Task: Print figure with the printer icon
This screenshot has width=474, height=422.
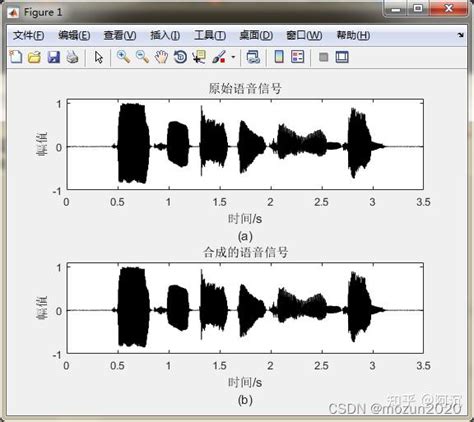Action: tap(72, 57)
